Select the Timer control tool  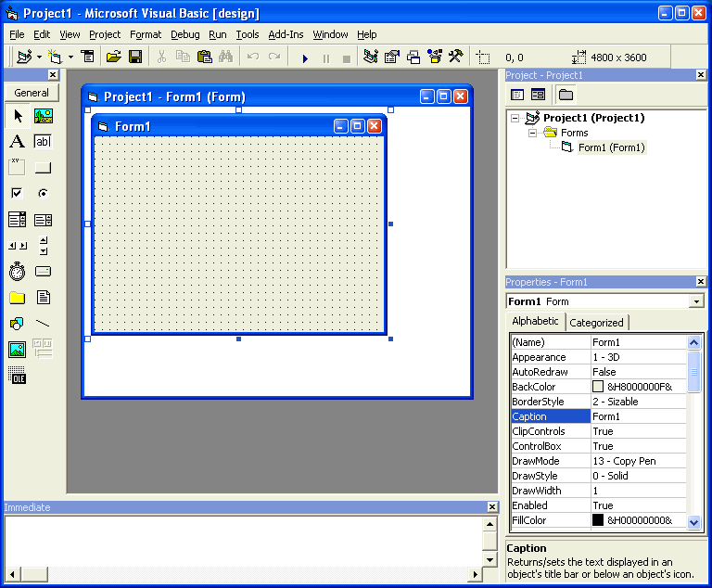[x=18, y=272]
